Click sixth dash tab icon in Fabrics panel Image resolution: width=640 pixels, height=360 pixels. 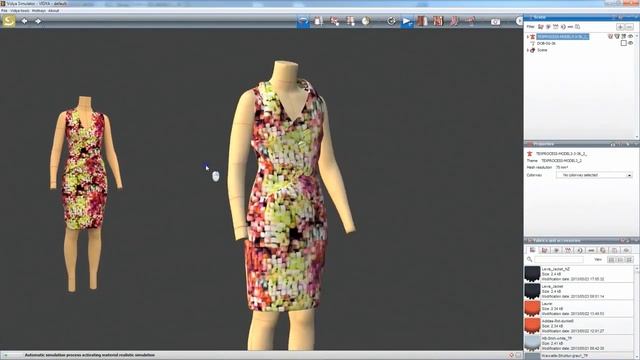coord(591,250)
